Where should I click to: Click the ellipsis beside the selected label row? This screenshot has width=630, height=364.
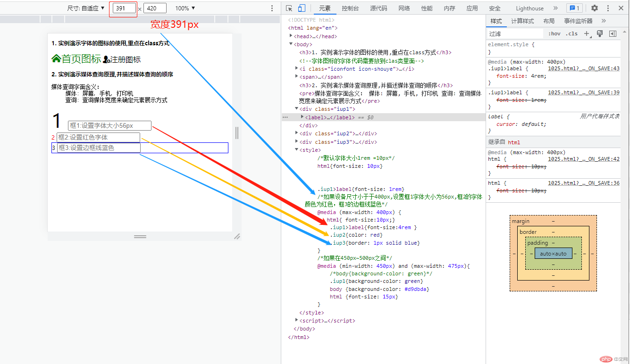coord(285,117)
